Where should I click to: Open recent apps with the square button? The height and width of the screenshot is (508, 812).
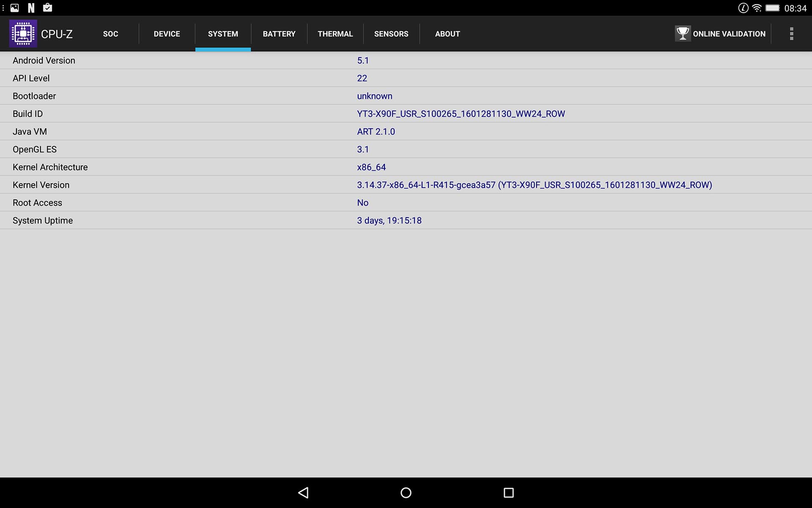(x=509, y=493)
